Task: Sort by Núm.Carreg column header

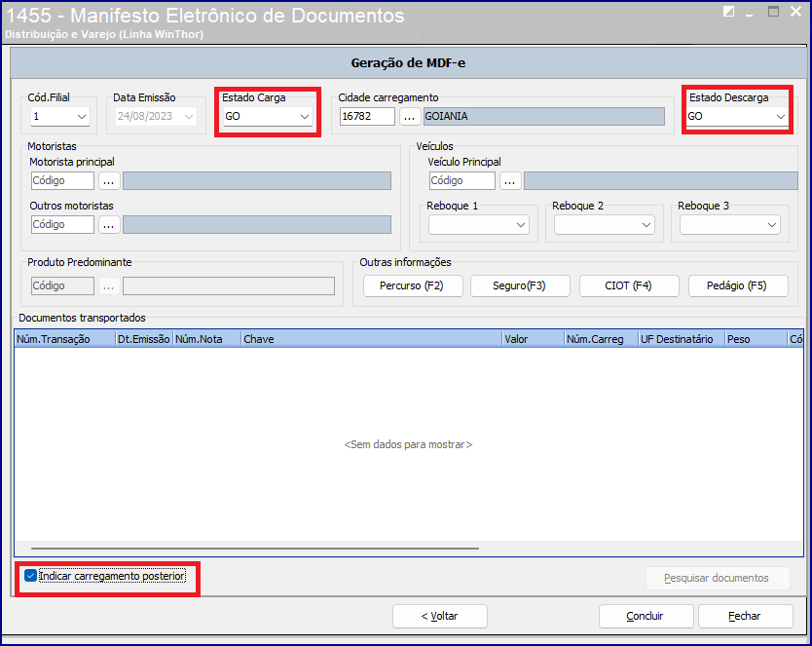Action: point(602,339)
